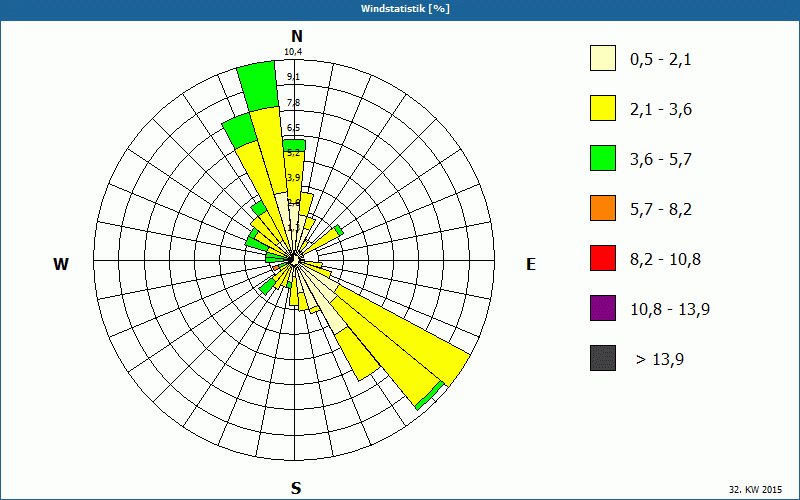Click the legend label '2,1 - 3,6'
800x500 pixels.
pos(661,110)
